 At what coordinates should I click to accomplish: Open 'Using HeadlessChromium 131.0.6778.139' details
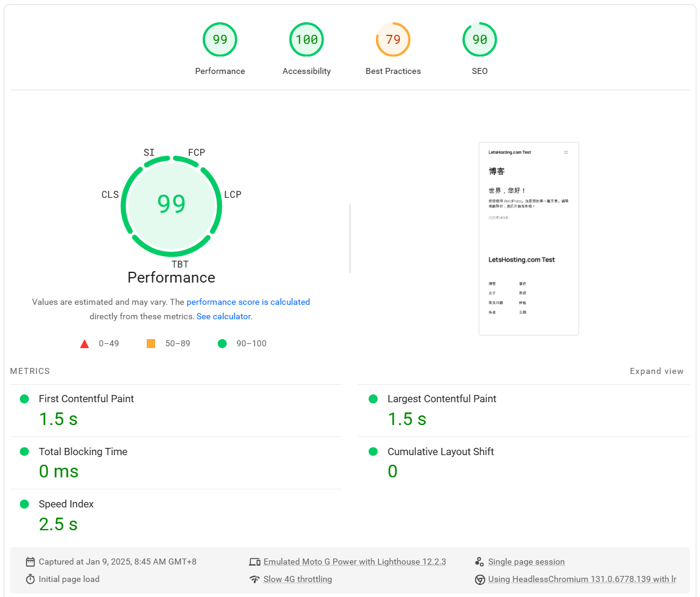pos(582,579)
